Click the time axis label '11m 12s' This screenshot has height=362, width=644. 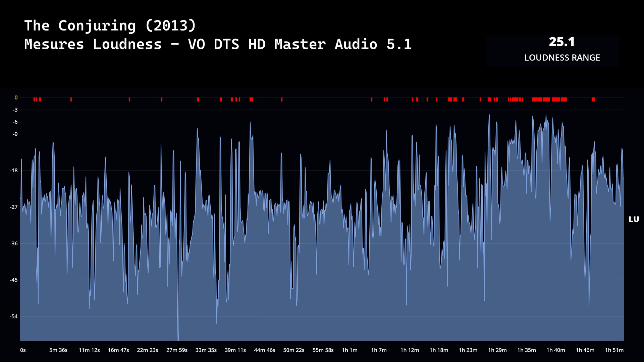89,350
